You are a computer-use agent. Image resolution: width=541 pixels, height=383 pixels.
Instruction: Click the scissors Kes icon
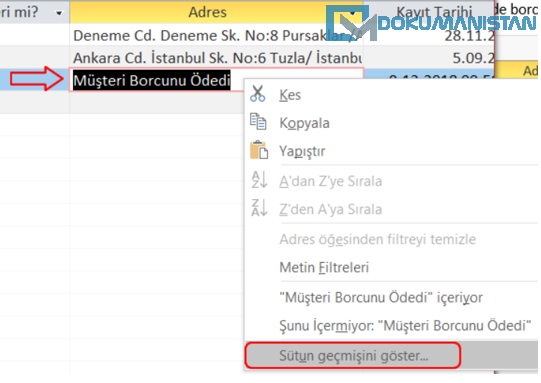click(258, 94)
